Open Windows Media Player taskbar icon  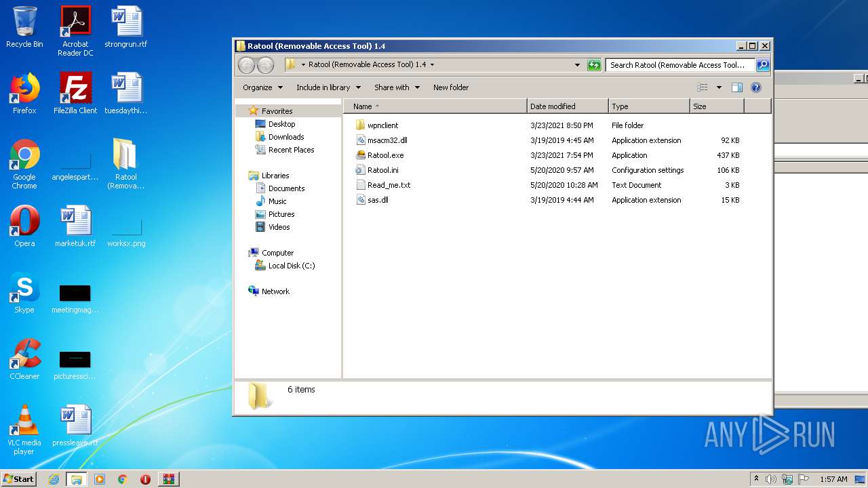100,479
